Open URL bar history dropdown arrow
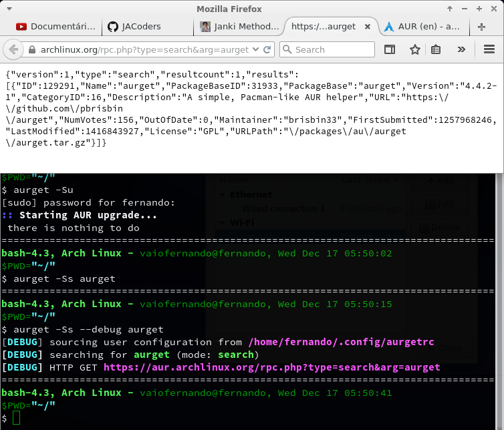The image size is (504, 430). coord(255,49)
